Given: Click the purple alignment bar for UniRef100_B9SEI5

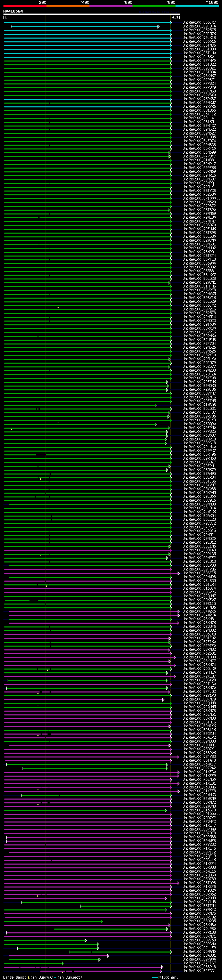Looking at the screenshot, I should click(x=92, y=573).
